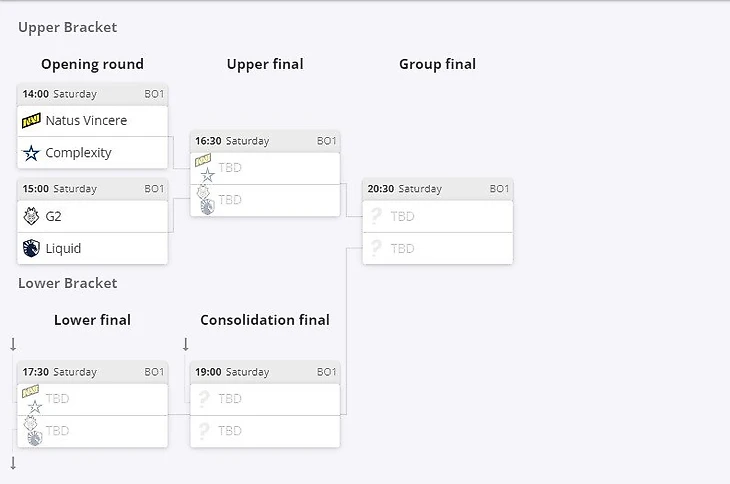Open the Liquid team link
This screenshot has height=484, width=730.
tap(63, 248)
